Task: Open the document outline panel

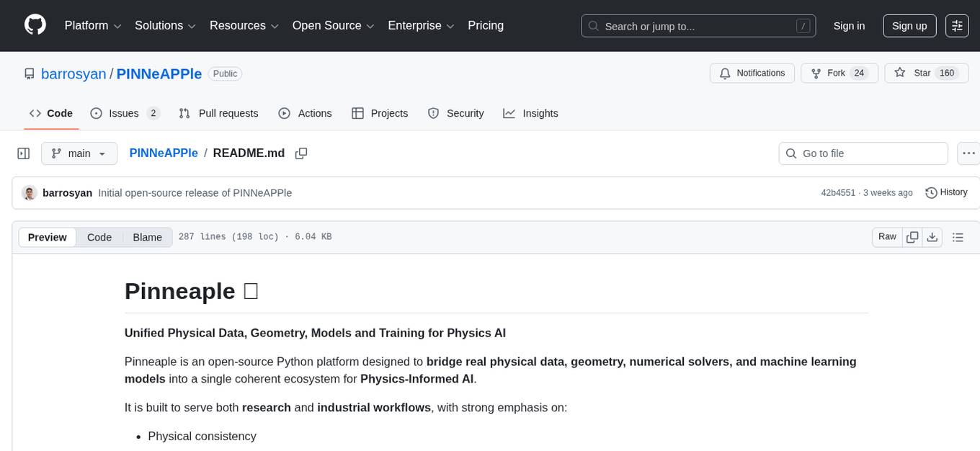Action: (x=958, y=237)
